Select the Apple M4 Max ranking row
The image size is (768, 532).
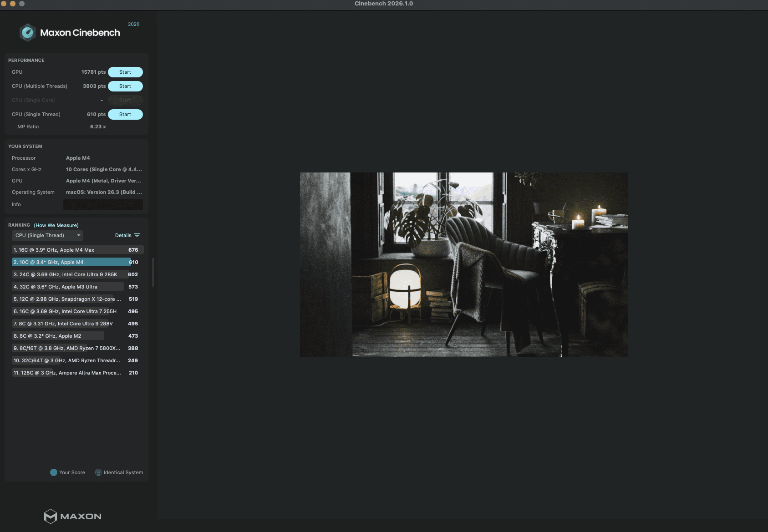pyautogui.click(x=77, y=250)
